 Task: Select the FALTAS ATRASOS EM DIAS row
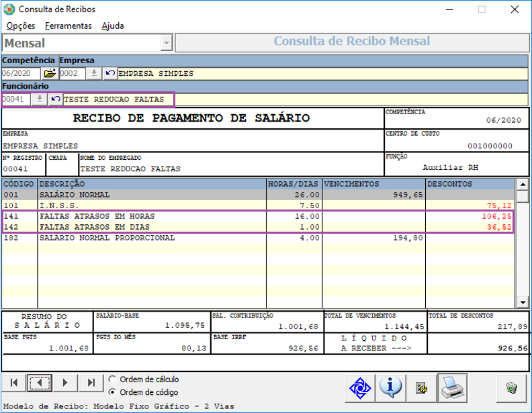(x=258, y=227)
